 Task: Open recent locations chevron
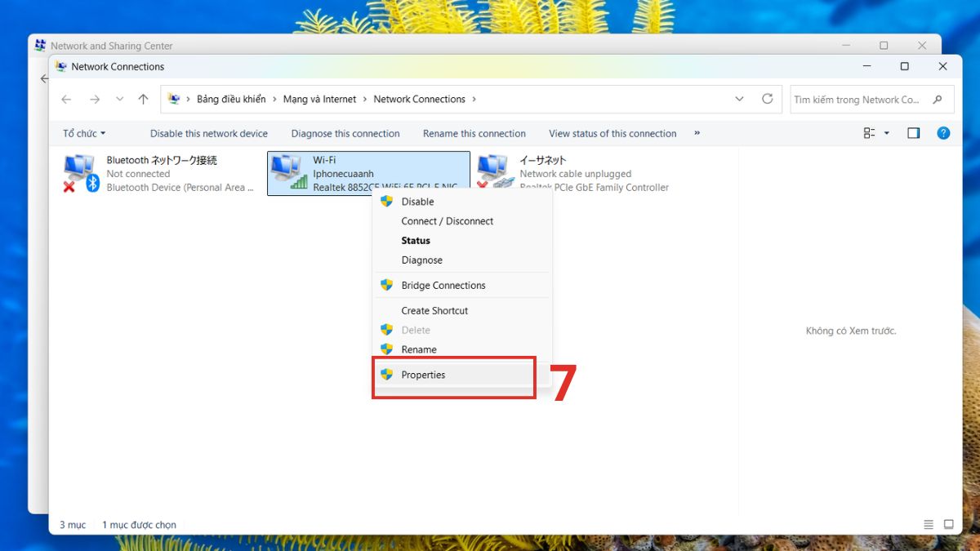(x=120, y=99)
